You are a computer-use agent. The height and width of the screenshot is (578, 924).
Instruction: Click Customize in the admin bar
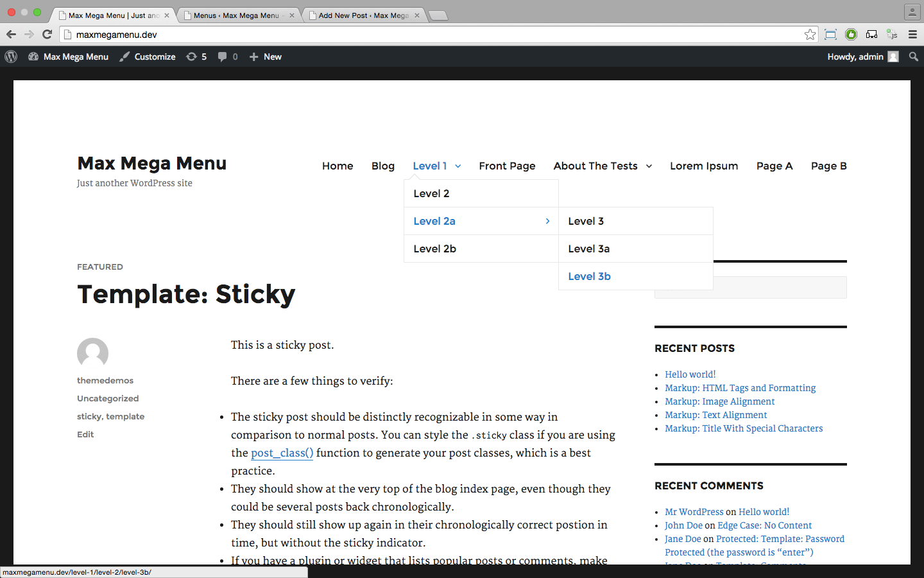click(x=148, y=57)
